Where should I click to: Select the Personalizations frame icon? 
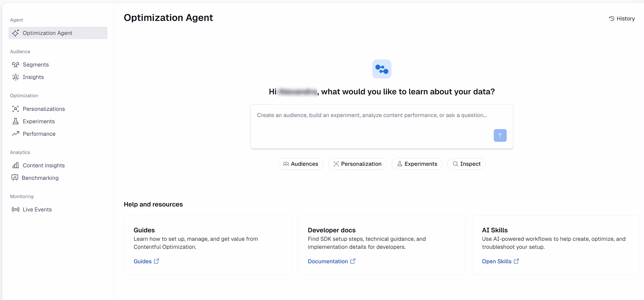tap(16, 109)
